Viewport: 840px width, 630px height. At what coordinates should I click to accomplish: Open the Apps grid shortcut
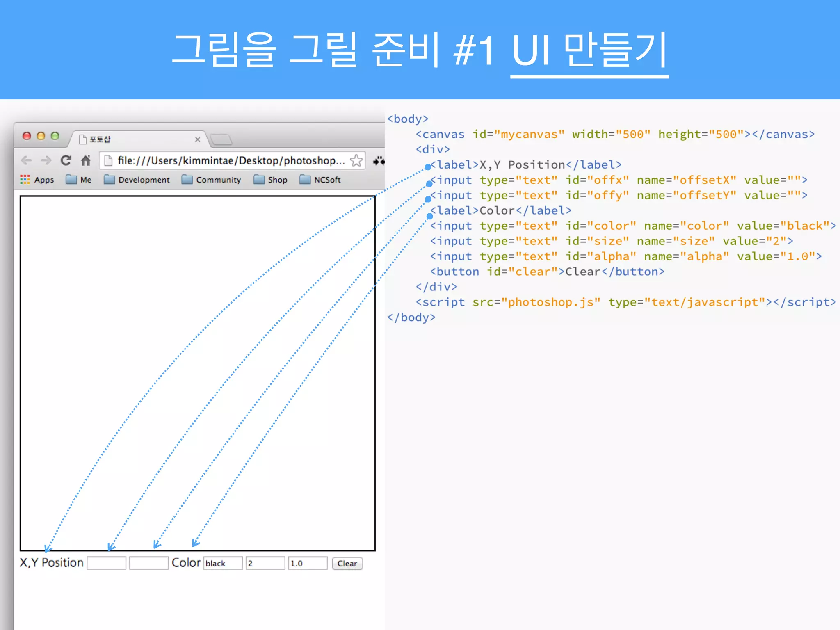[37, 180]
